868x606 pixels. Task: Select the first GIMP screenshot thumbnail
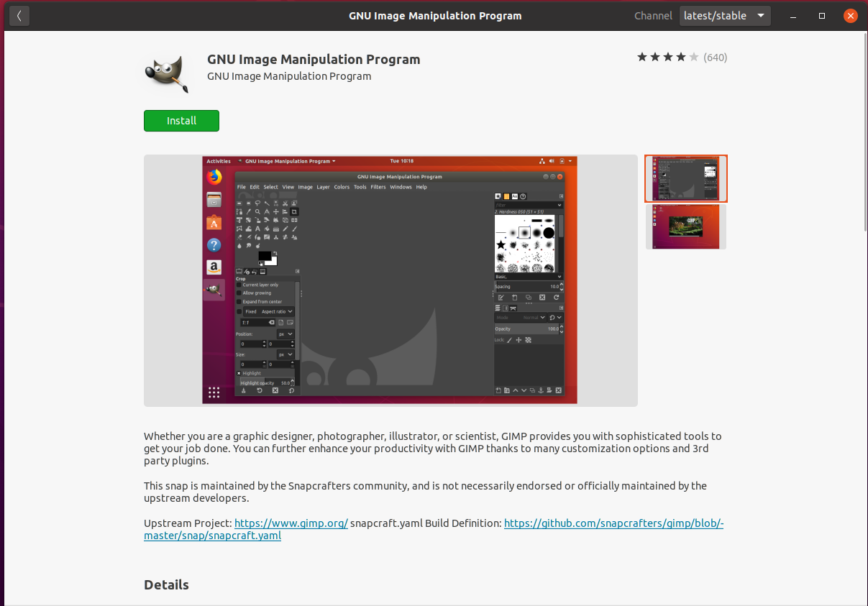pos(686,178)
